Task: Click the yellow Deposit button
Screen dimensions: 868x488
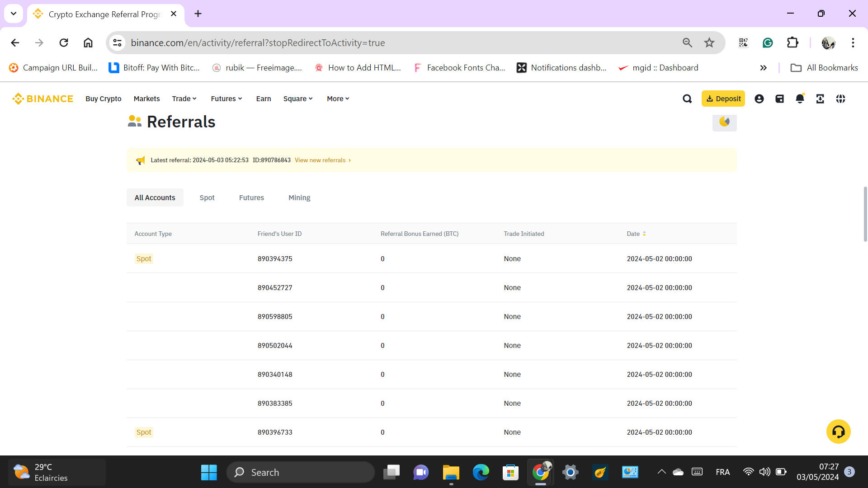Action: tap(723, 99)
